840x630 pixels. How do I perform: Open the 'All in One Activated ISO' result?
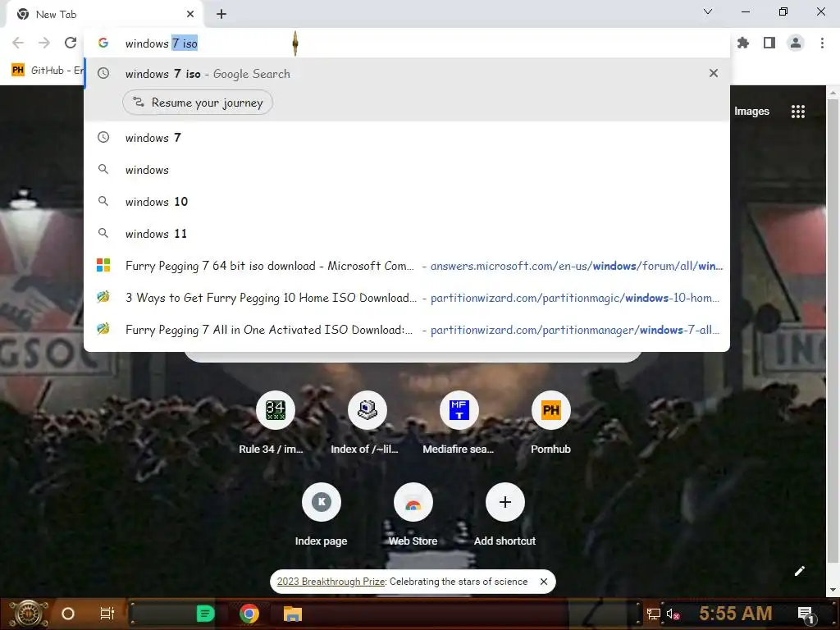tap(407, 330)
